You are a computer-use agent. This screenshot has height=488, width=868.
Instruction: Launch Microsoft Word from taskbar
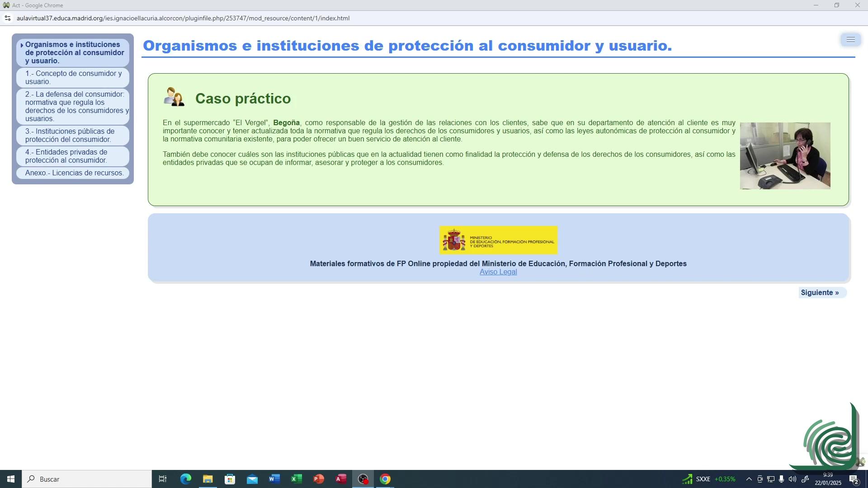tap(274, 479)
